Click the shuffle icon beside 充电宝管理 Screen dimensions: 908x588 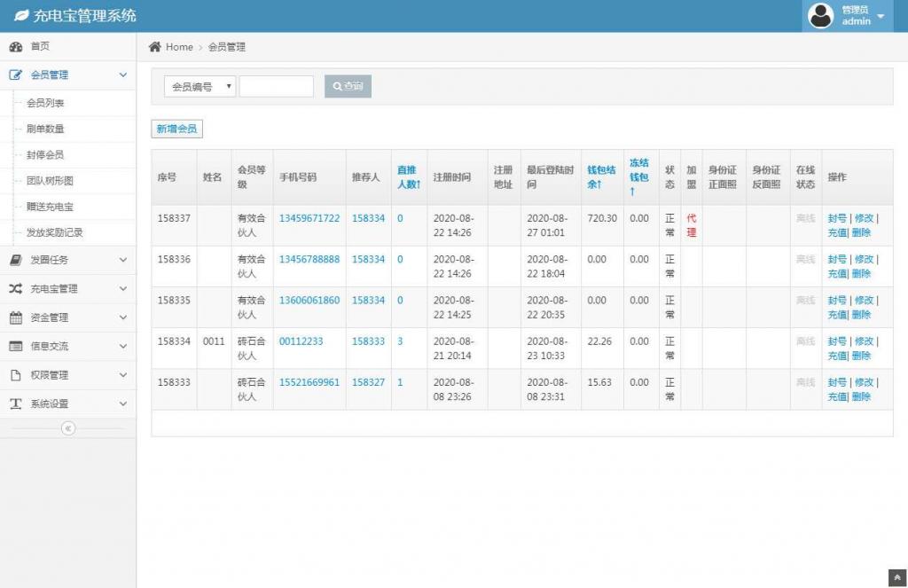[16, 288]
